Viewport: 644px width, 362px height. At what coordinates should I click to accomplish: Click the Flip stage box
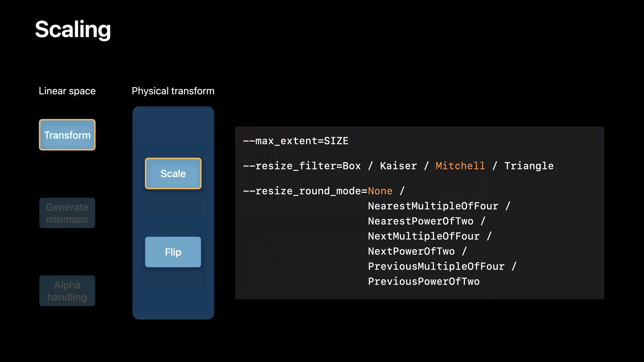tap(173, 252)
